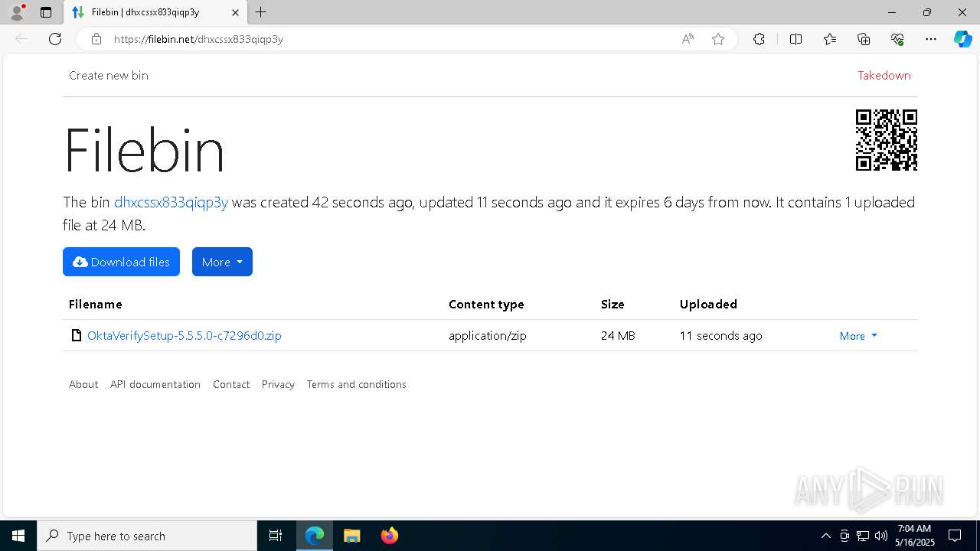Open the Windows Start menu
The height and width of the screenshot is (551, 980).
(x=18, y=536)
